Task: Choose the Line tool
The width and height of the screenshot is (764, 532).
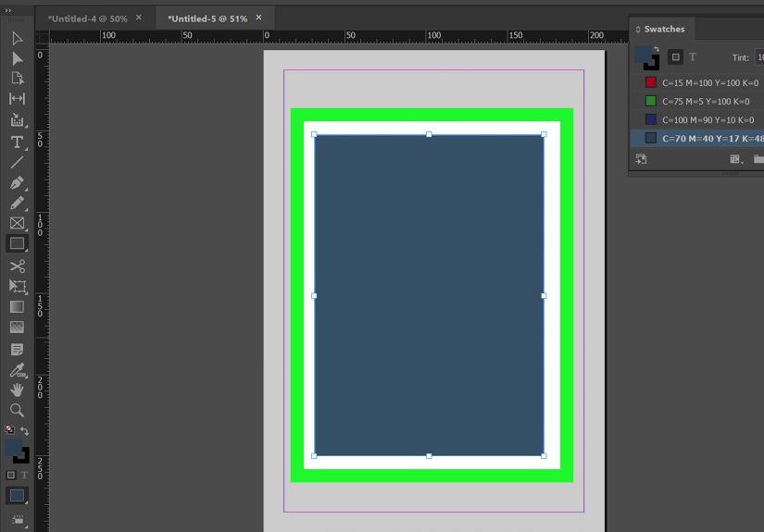Action: tap(17, 162)
